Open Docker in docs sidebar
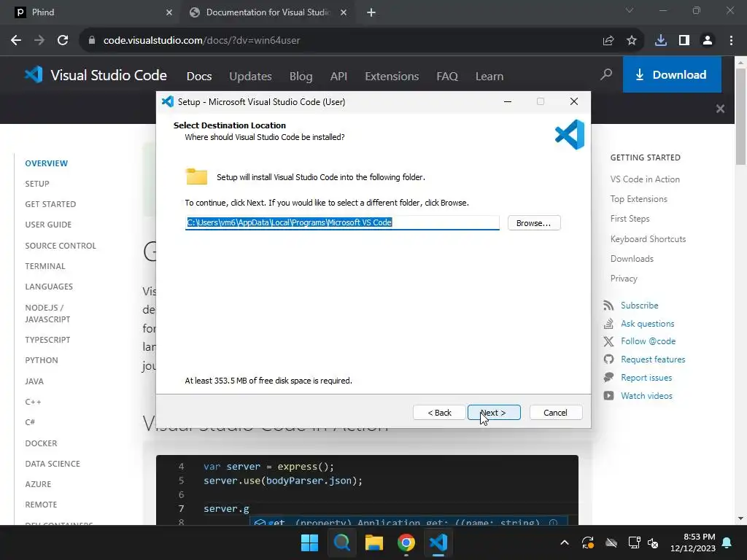The width and height of the screenshot is (747, 560). click(41, 443)
